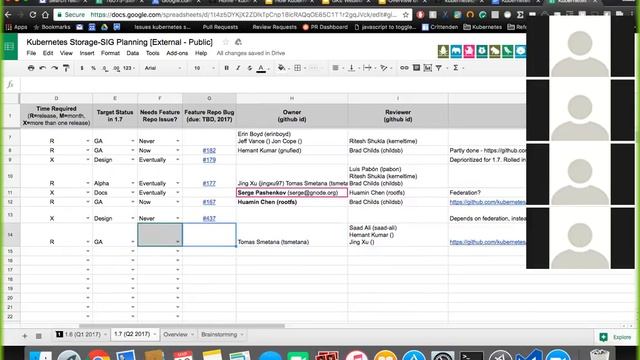Image resolution: width=640 pixels, height=360 pixels.
Task: Click the filter icon in toolbar
Action: click(439, 68)
